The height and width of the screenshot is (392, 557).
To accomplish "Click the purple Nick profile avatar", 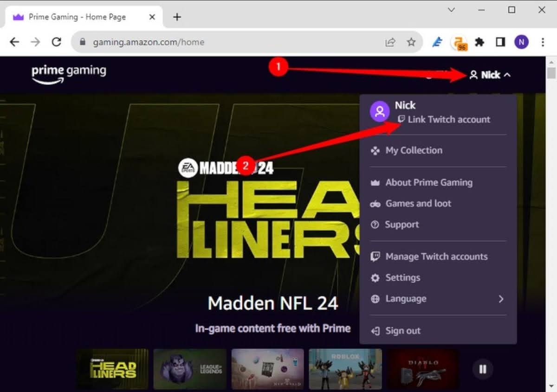I will (380, 112).
